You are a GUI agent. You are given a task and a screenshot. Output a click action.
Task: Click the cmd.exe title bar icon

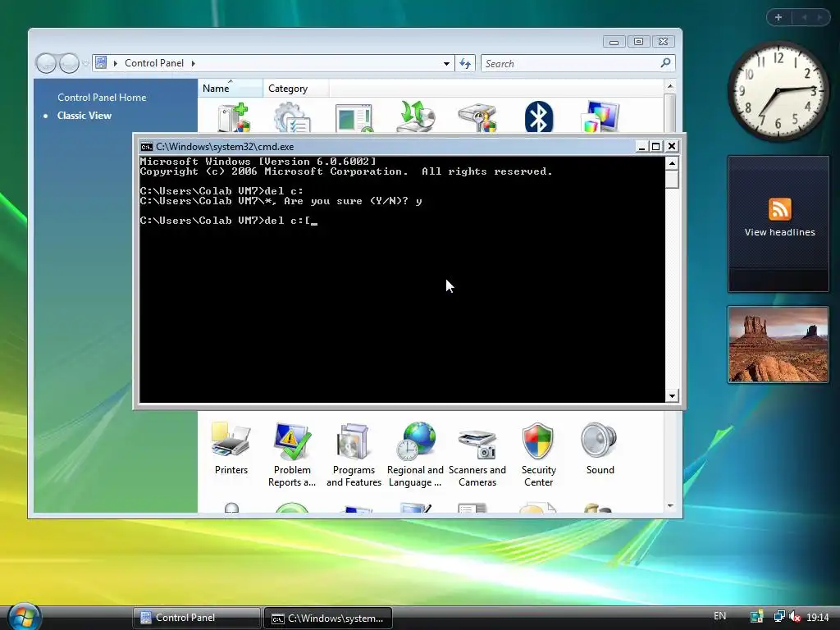[146, 147]
